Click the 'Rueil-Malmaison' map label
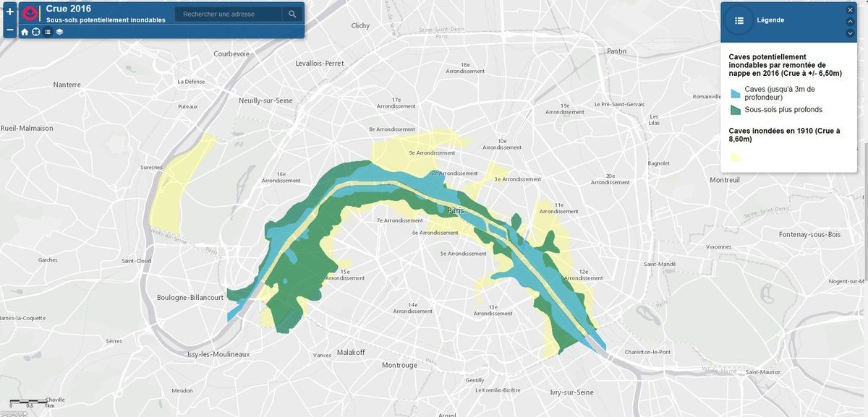 coord(27,128)
